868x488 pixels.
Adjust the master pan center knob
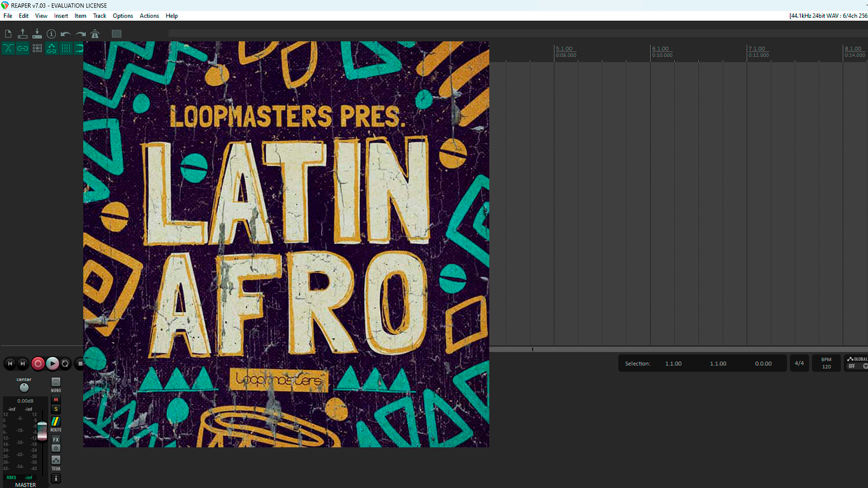pos(24,388)
